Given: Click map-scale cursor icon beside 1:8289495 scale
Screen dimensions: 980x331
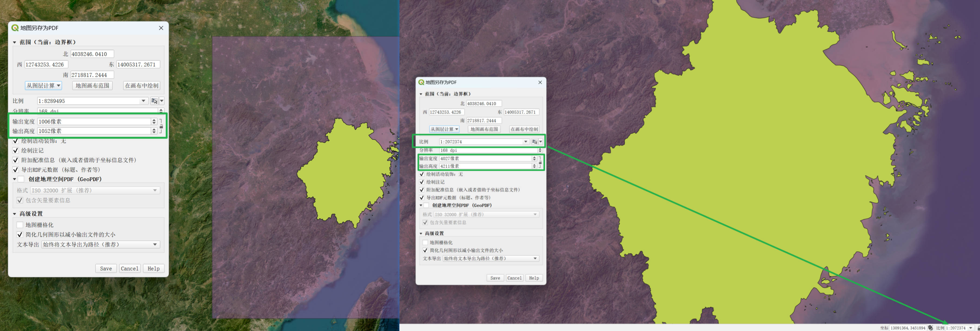Looking at the screenshot, I should 154,101.
